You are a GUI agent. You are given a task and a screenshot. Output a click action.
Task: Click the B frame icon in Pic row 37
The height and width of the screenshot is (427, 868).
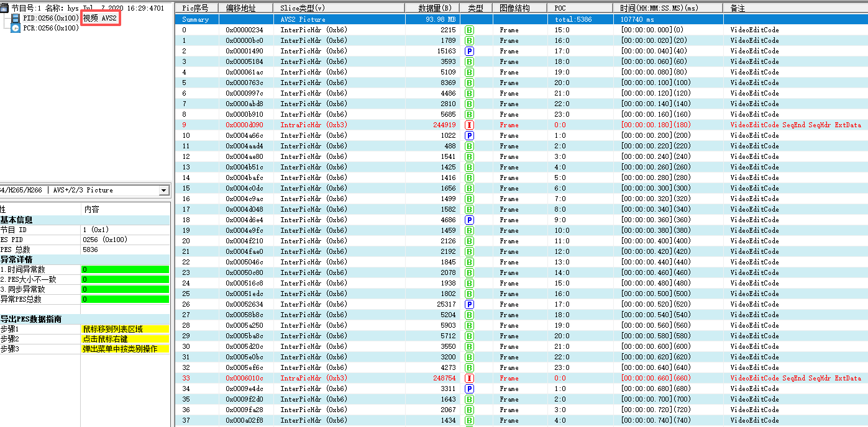click(470, 420)
